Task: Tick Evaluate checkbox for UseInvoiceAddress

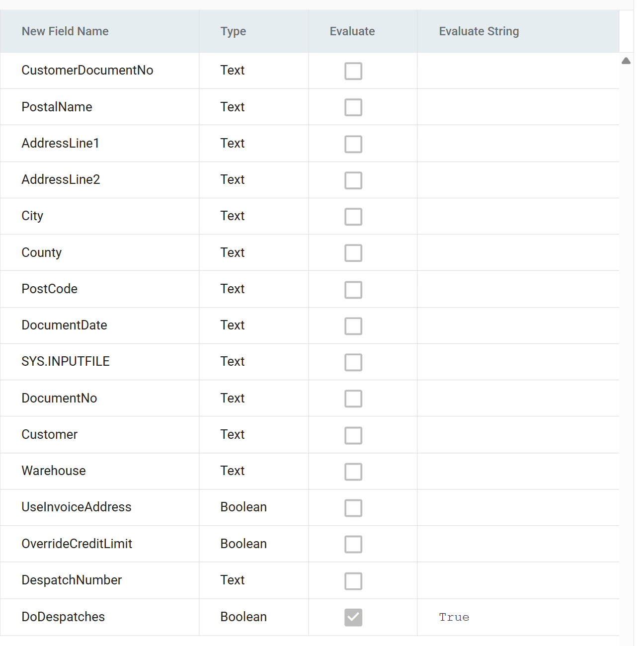Action: click(x=353, y=508)
